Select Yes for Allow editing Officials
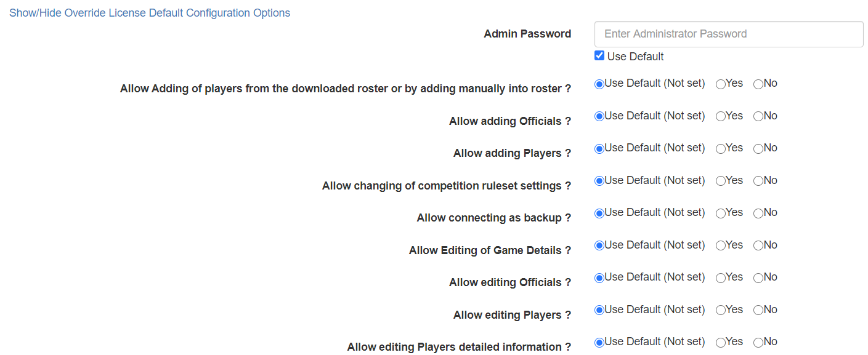 pyautogui.click(x=721, y=278)
